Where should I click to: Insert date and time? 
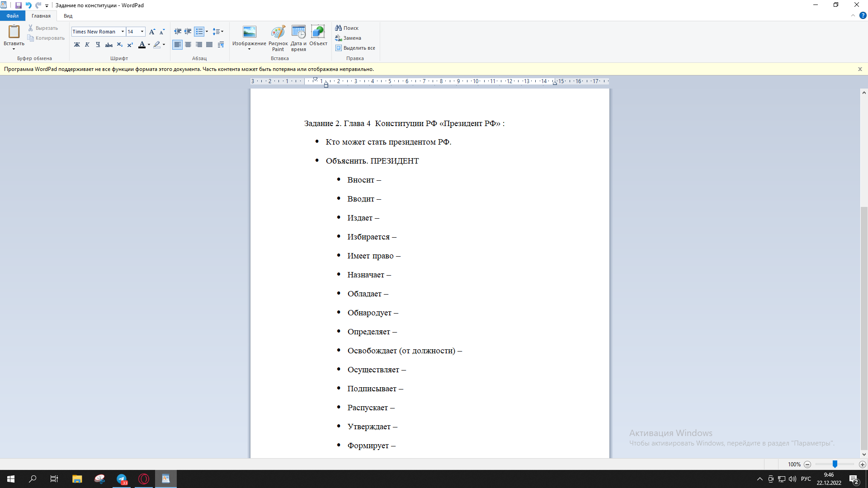pos(298,38)
